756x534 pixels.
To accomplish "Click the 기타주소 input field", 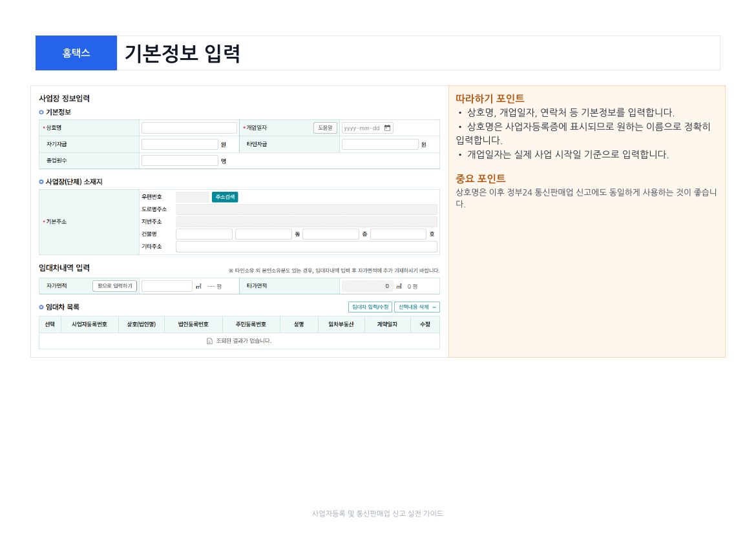I will (x=307, y=247).
